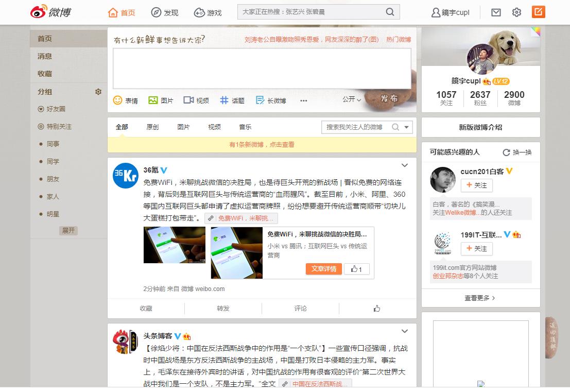Follow cucn201白客 with 关注 button
This screenshot has width=570, height=392.
pyautogui.click(x=477, y=185)
